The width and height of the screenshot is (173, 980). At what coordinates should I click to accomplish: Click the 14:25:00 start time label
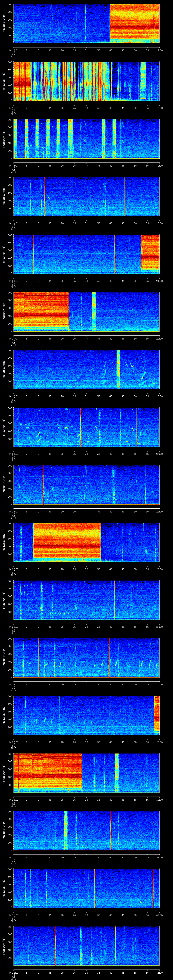pyautogui.click(x=13, y=569)
